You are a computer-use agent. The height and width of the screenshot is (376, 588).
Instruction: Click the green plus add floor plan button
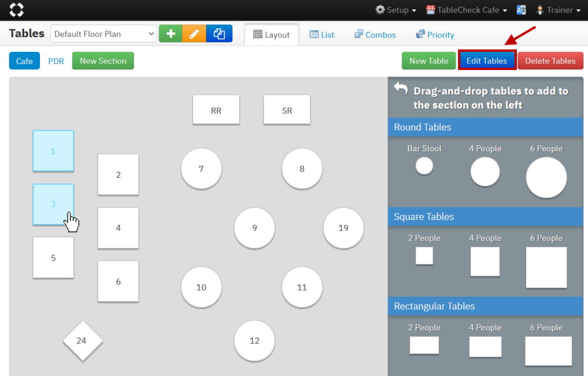pos(171,34)
